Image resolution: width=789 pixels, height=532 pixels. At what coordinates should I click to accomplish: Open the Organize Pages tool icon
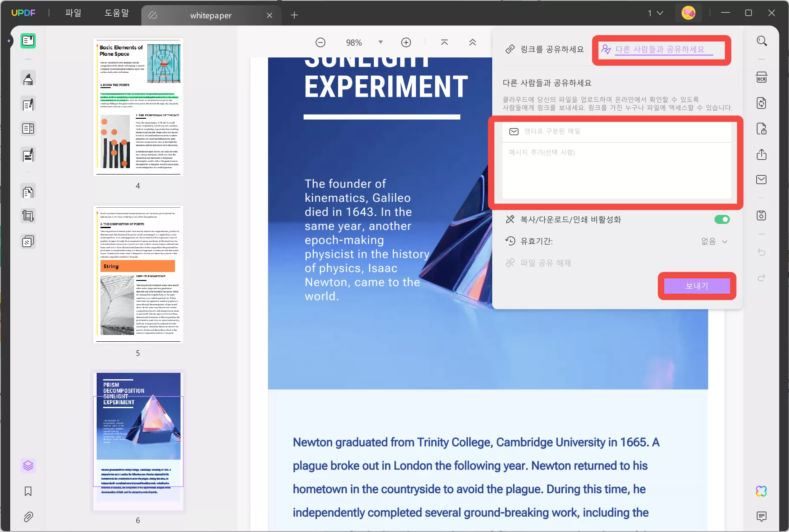point(28,192)
